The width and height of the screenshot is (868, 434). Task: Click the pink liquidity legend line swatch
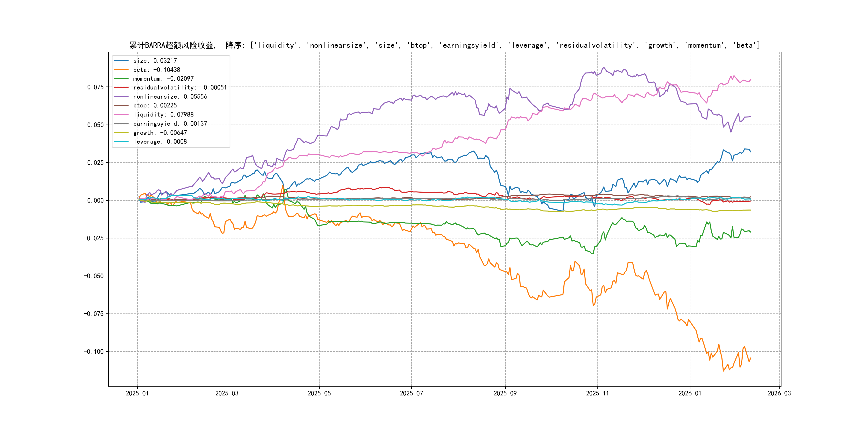click(x=121, y=115)
